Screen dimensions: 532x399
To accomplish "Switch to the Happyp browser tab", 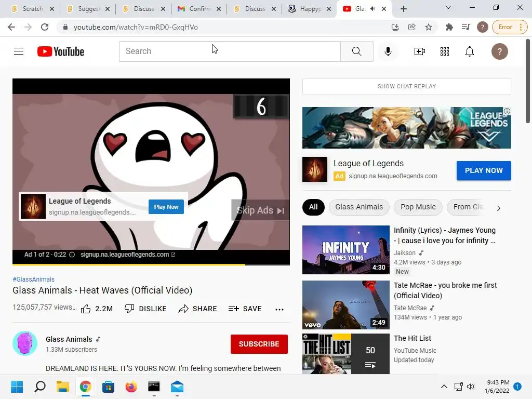I will (x=309, y=9).
